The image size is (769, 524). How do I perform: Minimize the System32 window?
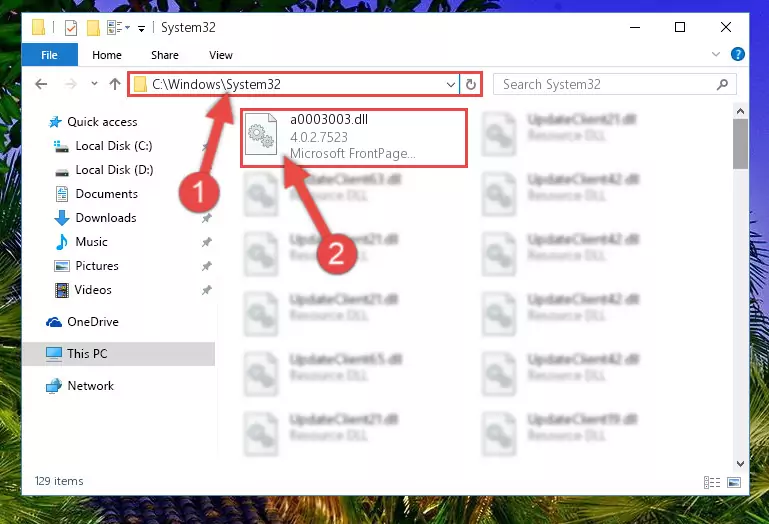[635, 27]
